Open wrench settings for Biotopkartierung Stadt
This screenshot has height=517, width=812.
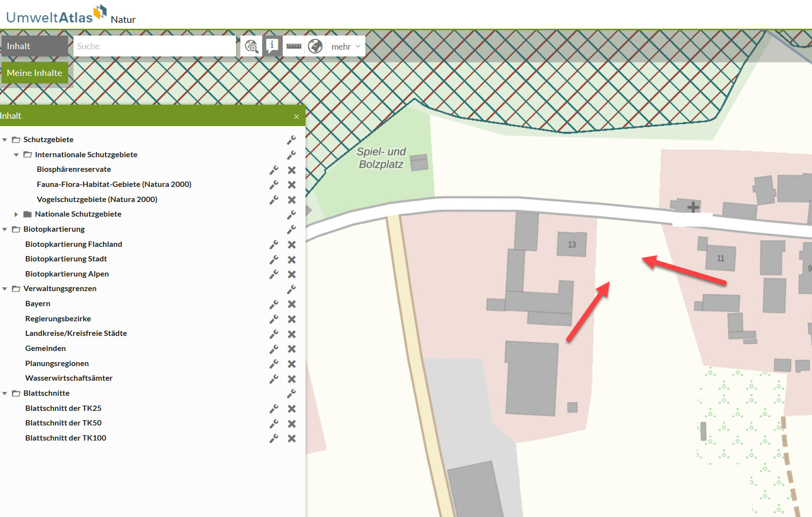point(274,259)
